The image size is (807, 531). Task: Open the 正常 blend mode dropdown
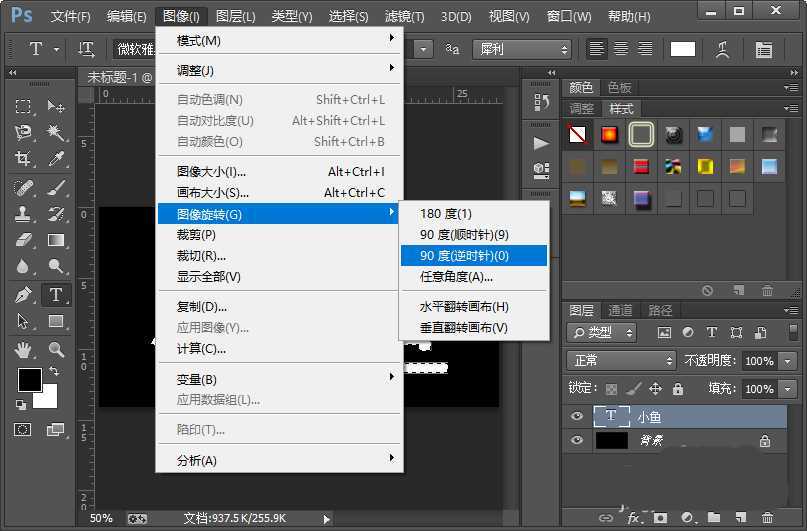pyautogui.click(x=621, y=360)
